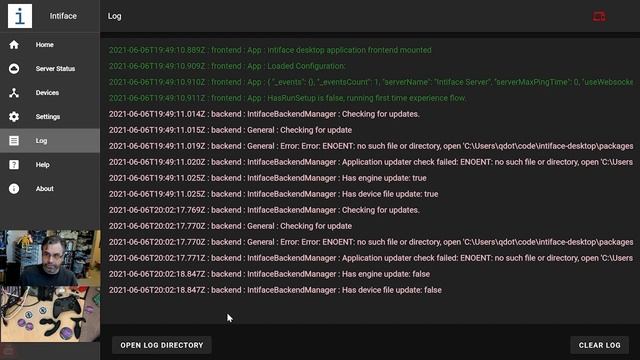Select 19:49:11.015Z 'Checking for update' line
Image resolution: width=640 pixels, height=360 pixels.
(230, 130)
